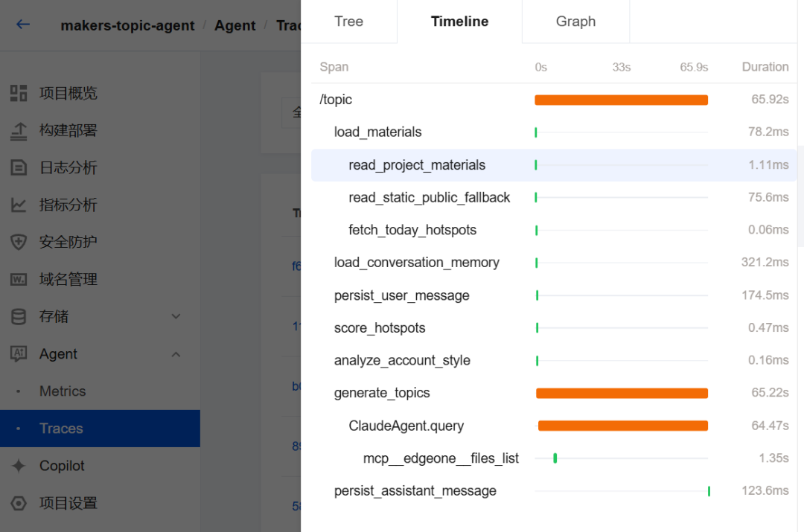The width and height of the screenshot is (804, 532).
Task: Click the 65.92s duration value
Action: [x=770, y=99]
